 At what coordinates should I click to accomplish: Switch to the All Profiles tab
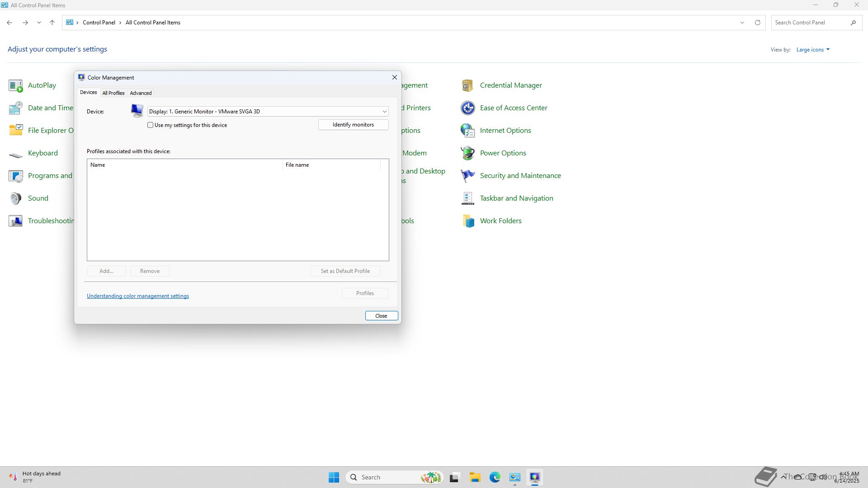click(113, 93)
